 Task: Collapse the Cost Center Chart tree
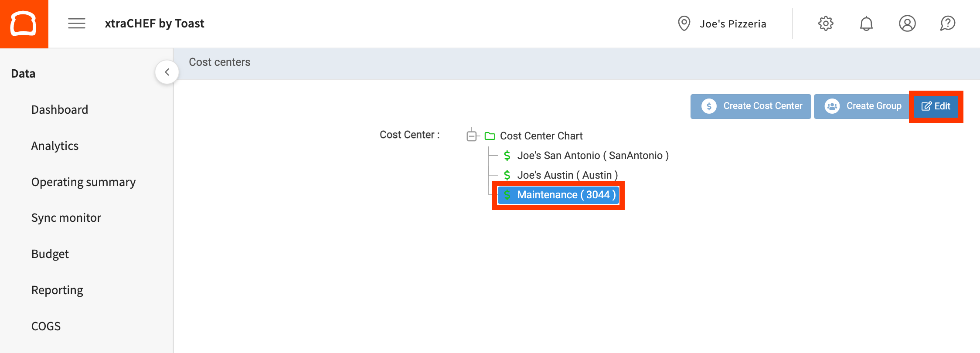click(x=471, y=136)
